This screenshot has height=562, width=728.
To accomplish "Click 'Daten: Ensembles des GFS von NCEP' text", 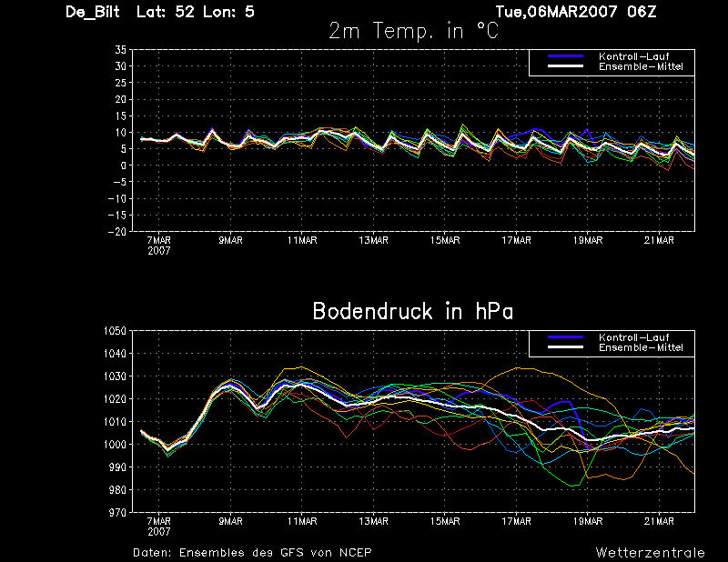I will [x=252, y=552].
